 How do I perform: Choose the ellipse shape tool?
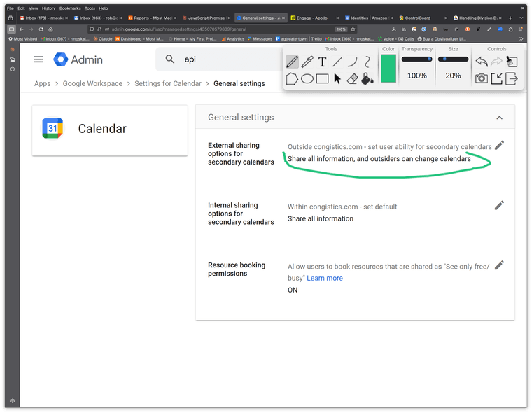(x=307, y=79)
